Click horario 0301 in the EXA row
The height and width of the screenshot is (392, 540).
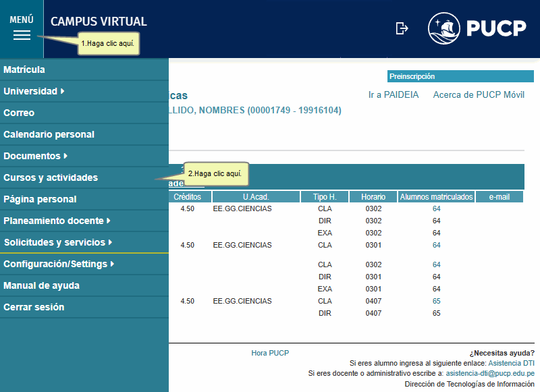373,289
